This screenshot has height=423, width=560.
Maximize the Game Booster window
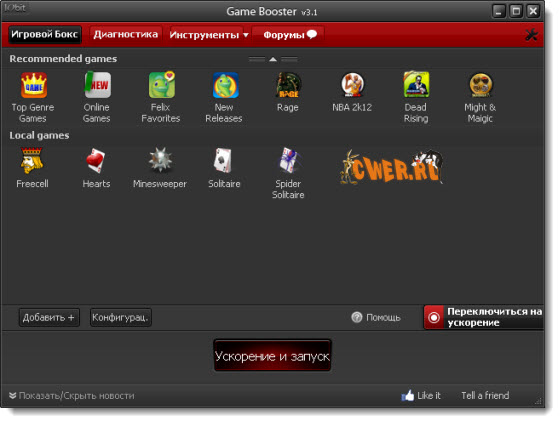[516, 11]
